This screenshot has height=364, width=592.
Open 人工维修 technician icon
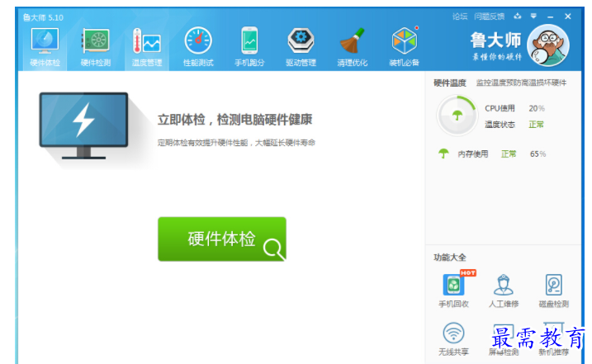point(504,285)
